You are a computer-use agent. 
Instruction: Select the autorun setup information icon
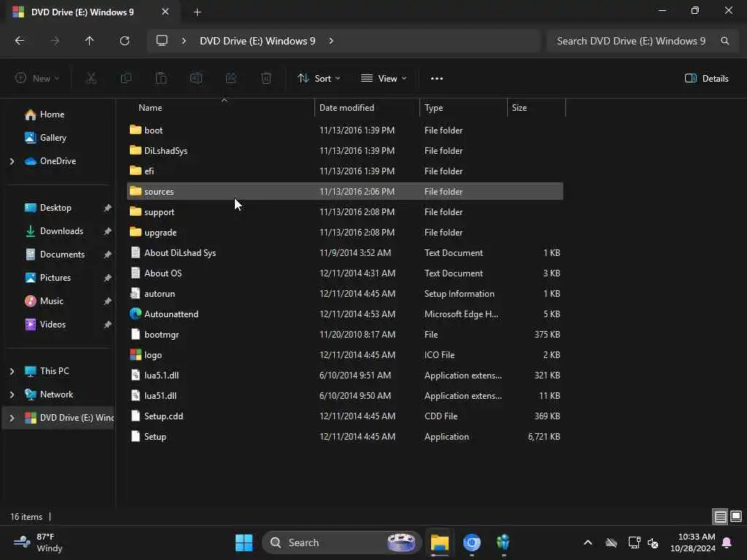pos(136,293)
